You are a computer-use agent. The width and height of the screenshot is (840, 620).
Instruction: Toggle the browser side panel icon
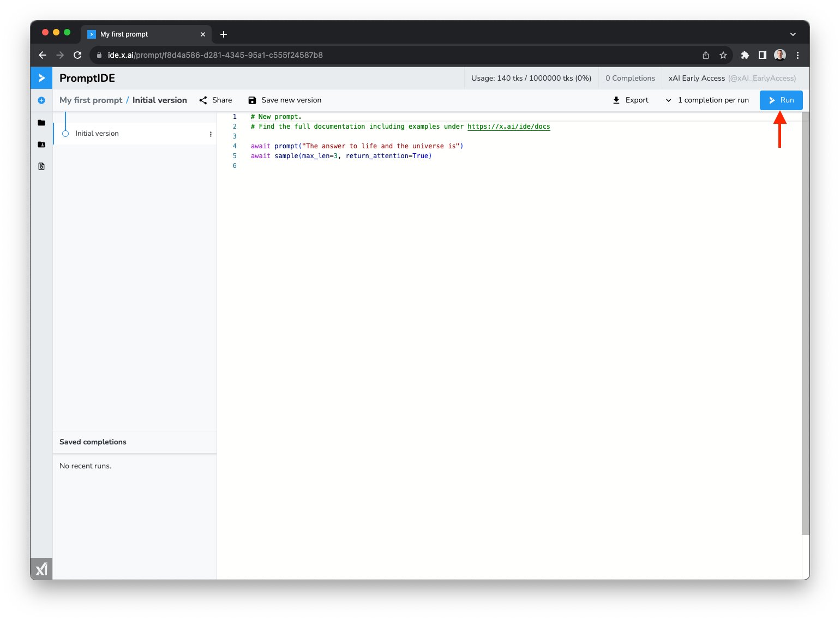coord(763,55)
